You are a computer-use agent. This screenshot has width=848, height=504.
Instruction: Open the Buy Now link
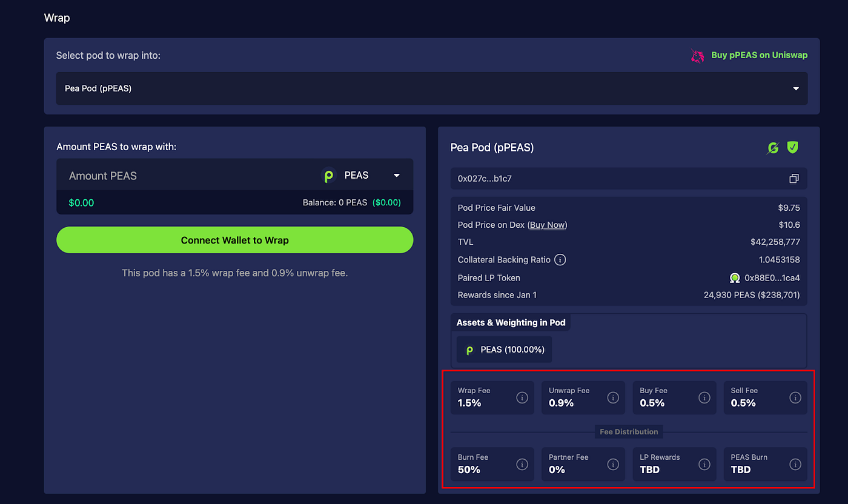(548, 225)
